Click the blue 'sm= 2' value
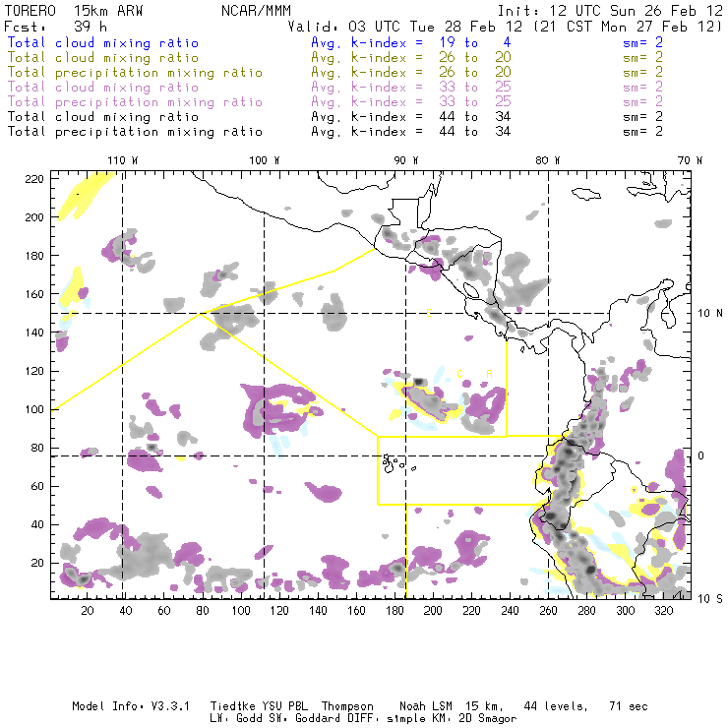Viewport: 728px width, 728px height. (642, 42)
